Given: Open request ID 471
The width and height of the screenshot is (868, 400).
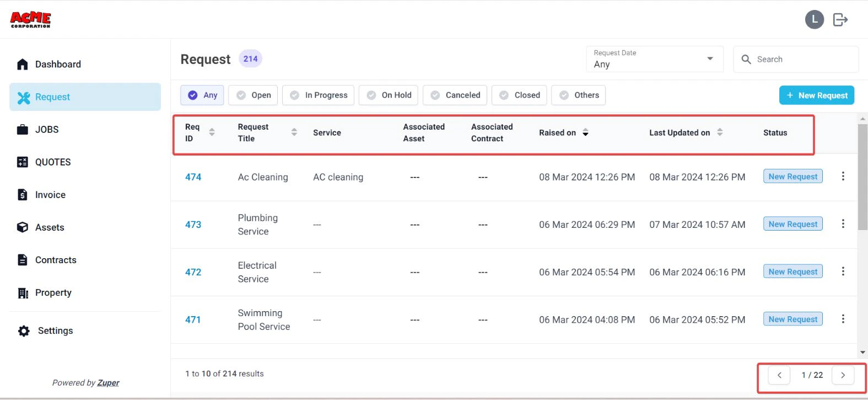Looking at the screenshot, I should [193, 319].
